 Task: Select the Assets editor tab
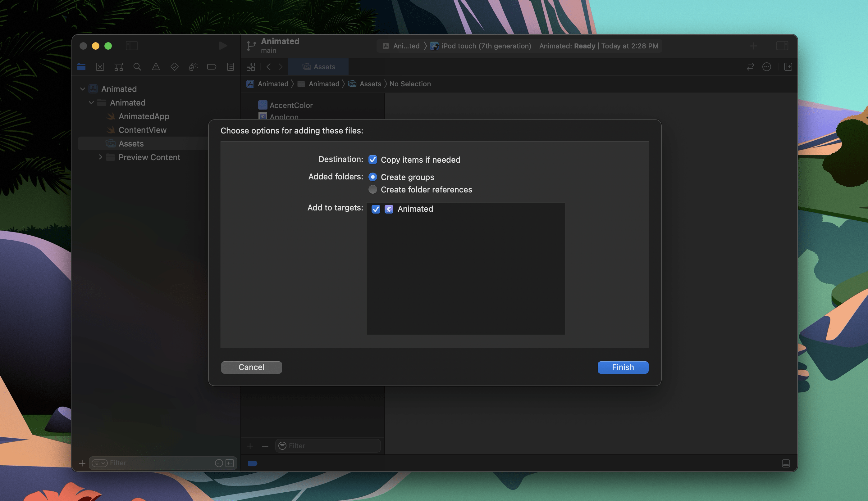(x=318, y=67)
